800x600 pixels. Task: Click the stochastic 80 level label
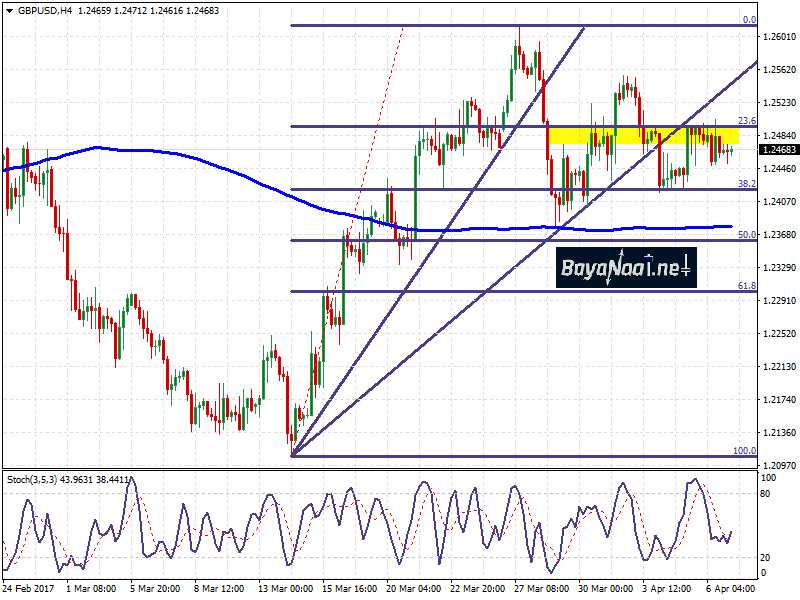tap(766, 493)
